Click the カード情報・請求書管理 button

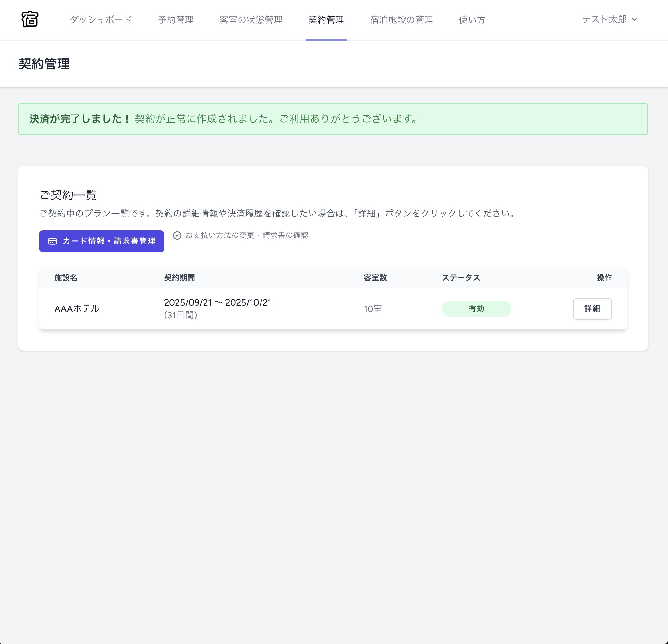[101, 241]
